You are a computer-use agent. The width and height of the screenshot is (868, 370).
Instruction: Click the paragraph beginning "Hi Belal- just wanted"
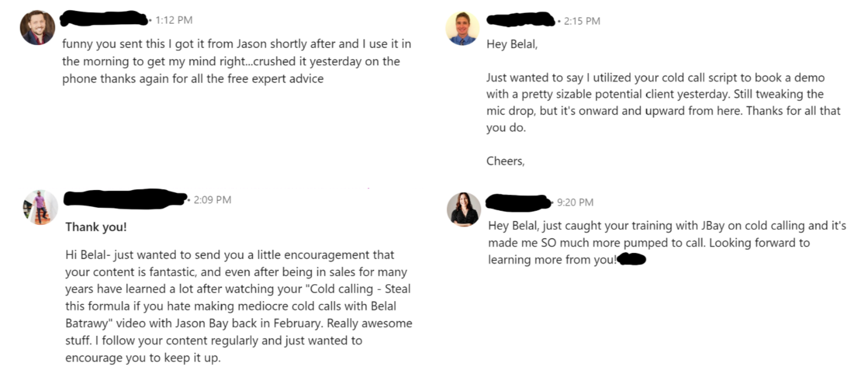238,306
